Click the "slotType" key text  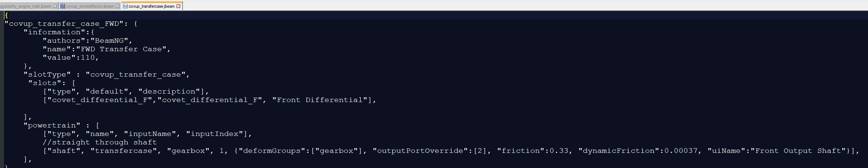pyautogui.click(x=47, y=74)
